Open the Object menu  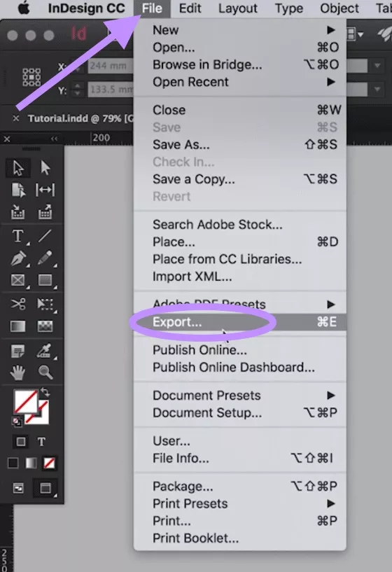[339, 8]
